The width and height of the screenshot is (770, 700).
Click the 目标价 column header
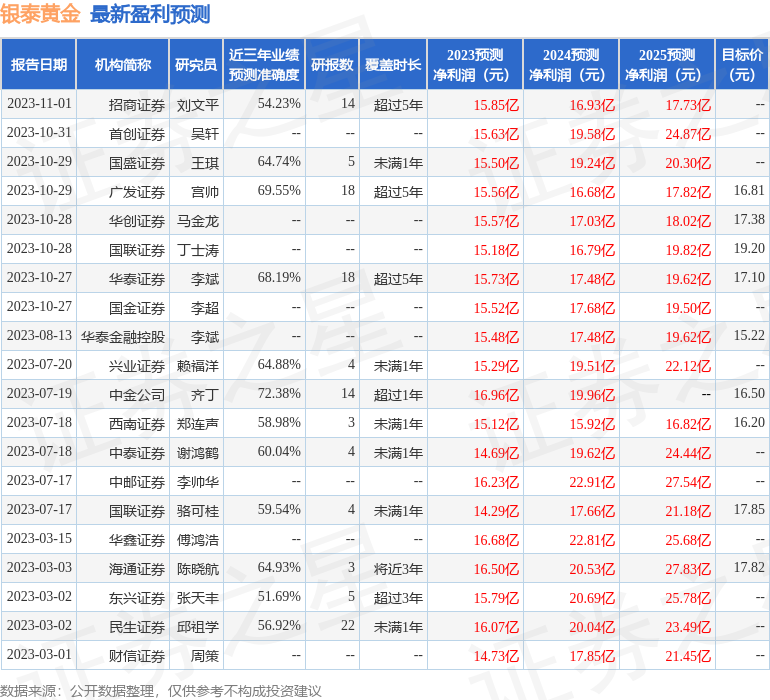742,64
